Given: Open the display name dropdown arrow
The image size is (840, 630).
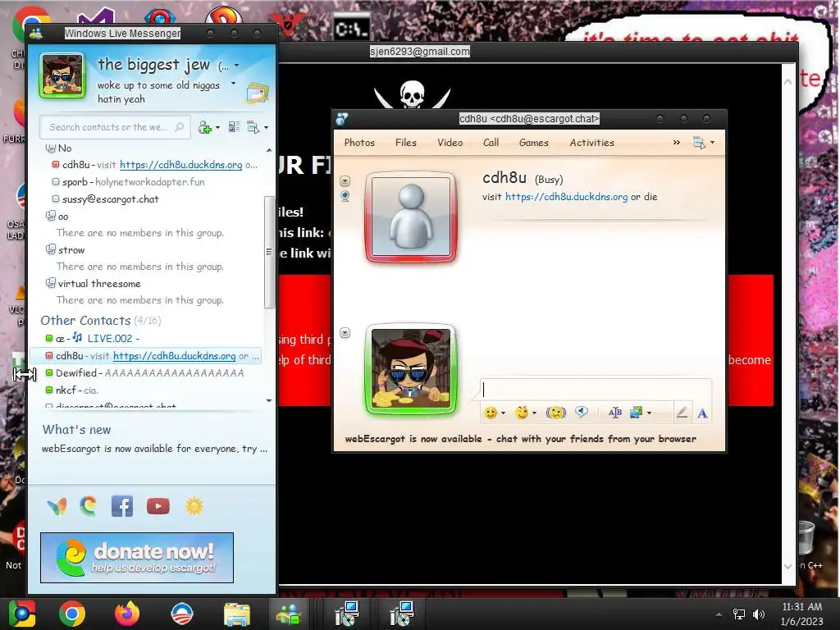Looking at the screenshot, I should click(236, 66).
